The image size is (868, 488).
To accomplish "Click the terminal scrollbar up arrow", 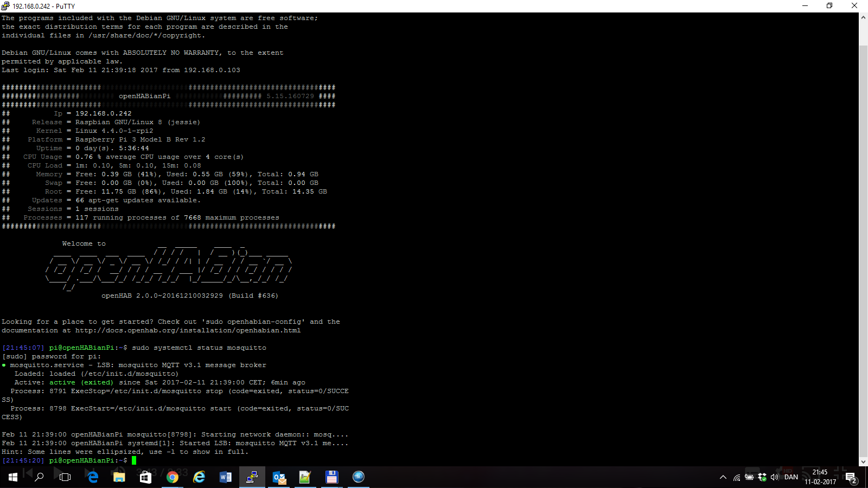I will 863,18.
